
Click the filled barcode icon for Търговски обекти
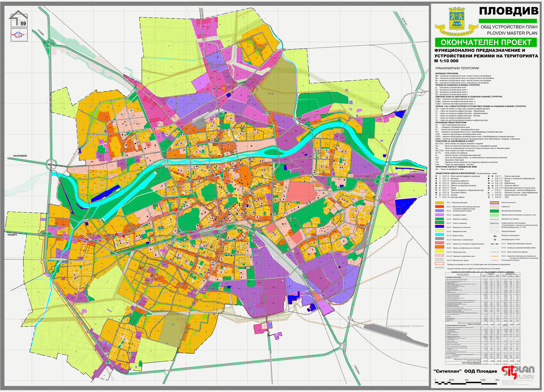436,193
